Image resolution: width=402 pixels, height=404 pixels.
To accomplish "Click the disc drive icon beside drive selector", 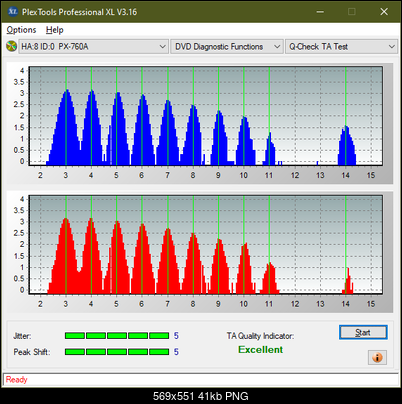I will pos(11,46).
